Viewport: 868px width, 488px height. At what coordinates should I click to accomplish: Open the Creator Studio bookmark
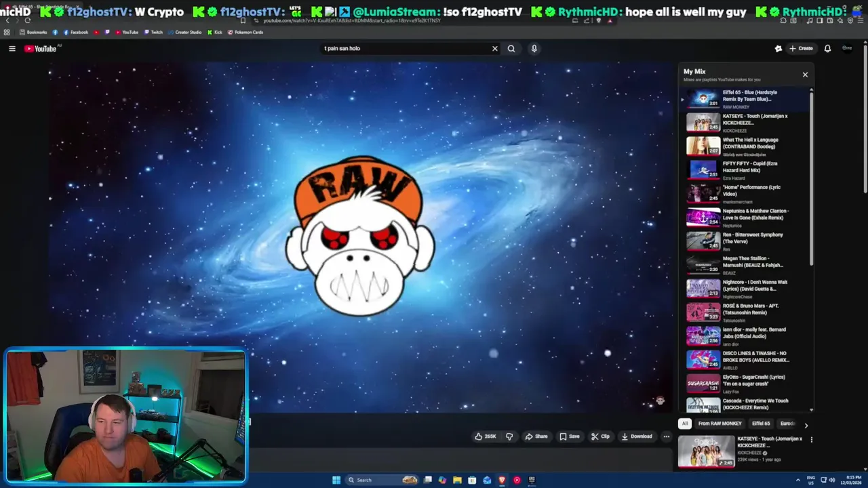[185, 32]
